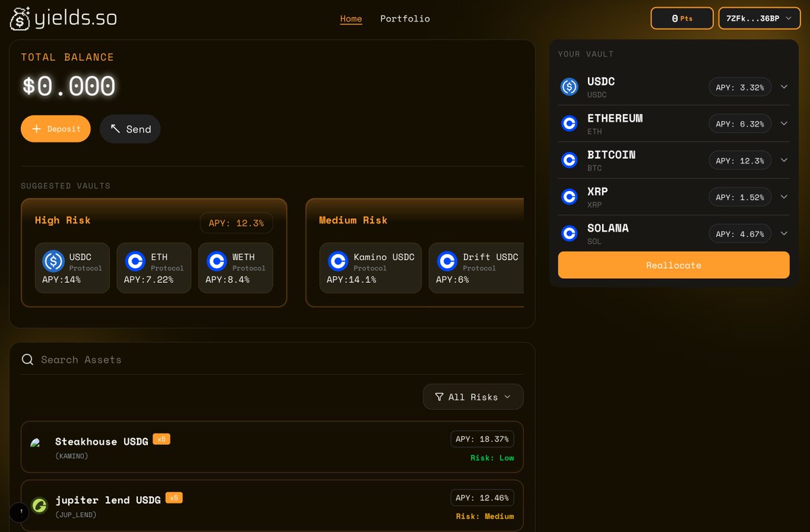Click the APY:14.1% text under Kamino USDC

pos(351,280)
